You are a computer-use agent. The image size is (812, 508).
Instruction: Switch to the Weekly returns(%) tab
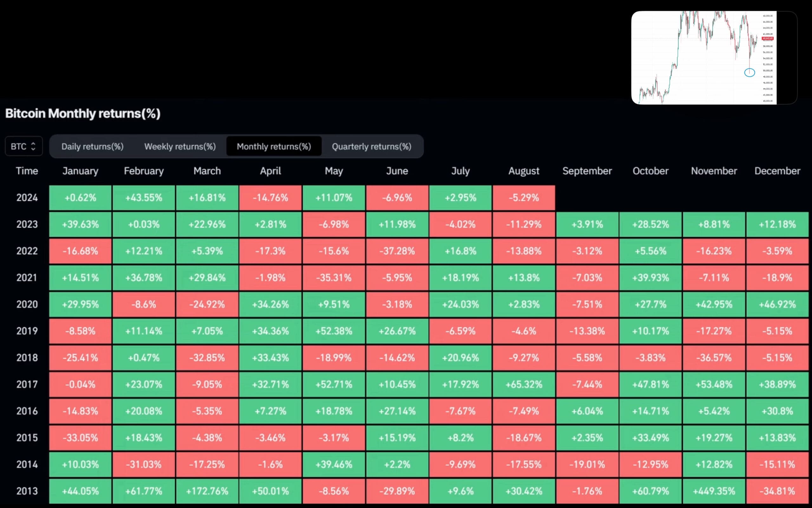coord(180,147)
